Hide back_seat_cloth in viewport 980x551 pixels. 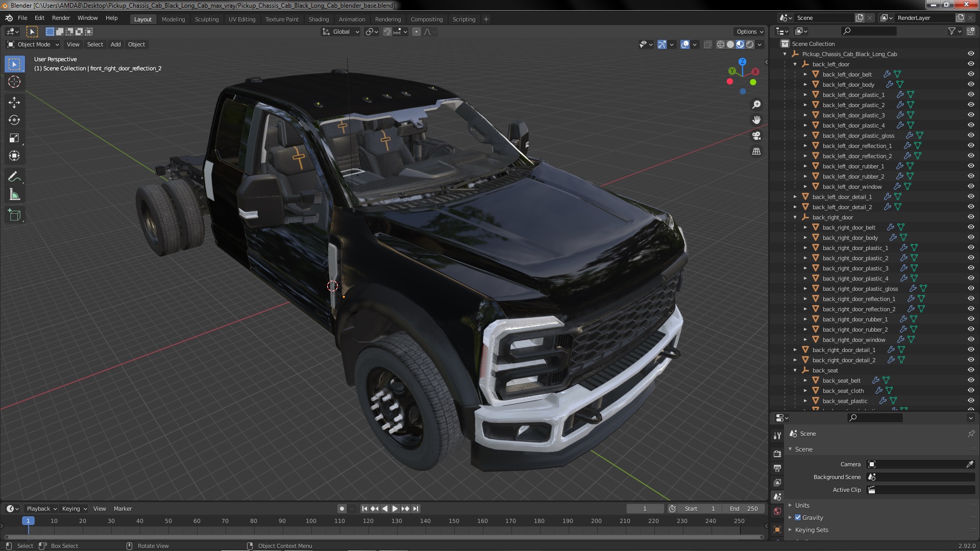(970, 391)
